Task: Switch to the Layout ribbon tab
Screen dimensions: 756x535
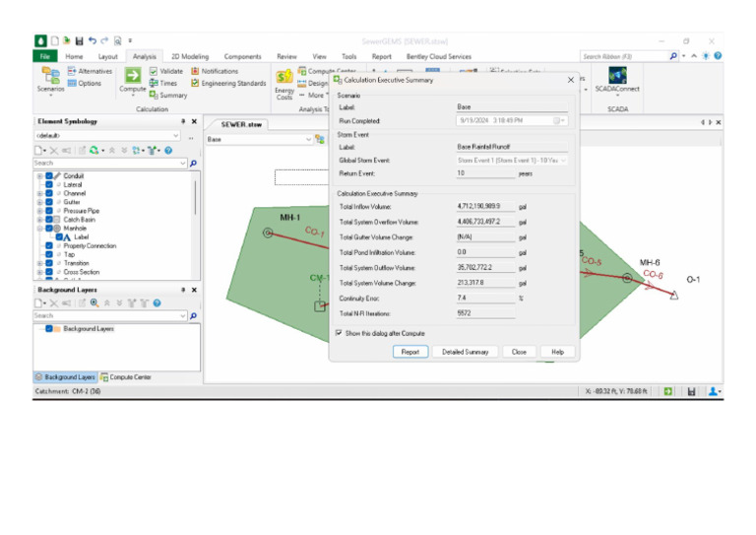Action: point(108,56)
